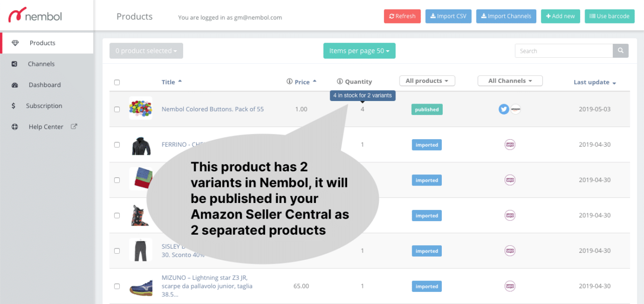The width and height of the screenshot is (644, 304).
Task: Check the select-all checkbox in the header row
Action: (x=117, y=81)
